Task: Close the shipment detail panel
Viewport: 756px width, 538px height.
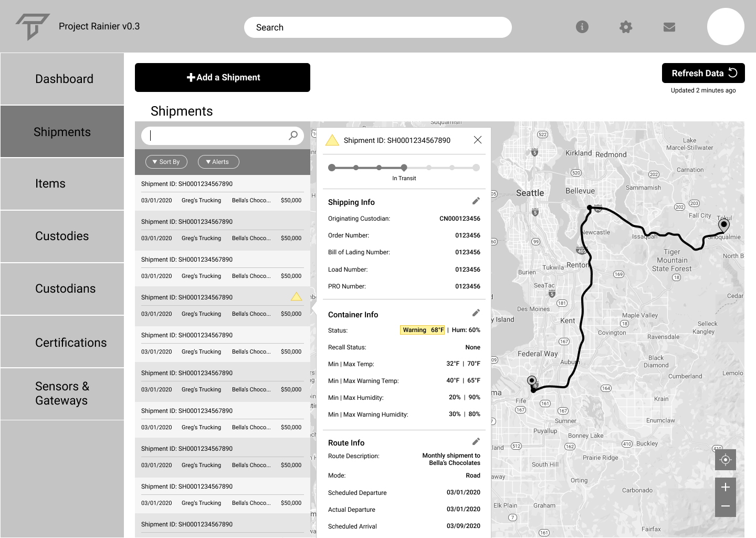Action: point(477,140)
